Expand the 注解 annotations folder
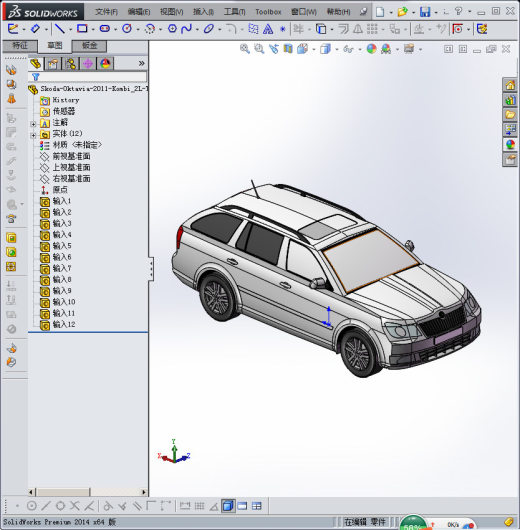Image resolution: width=520 pixels, height=530 pixels. 33,124
